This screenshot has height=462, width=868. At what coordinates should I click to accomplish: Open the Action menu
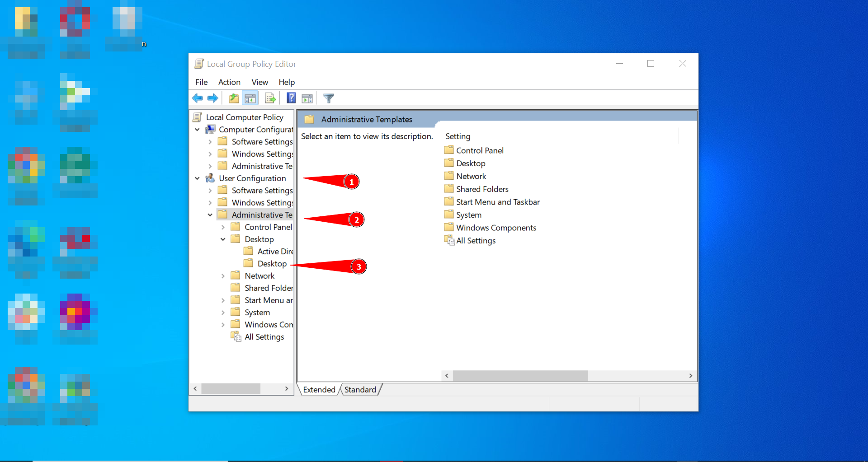click(x=229, y=82)
